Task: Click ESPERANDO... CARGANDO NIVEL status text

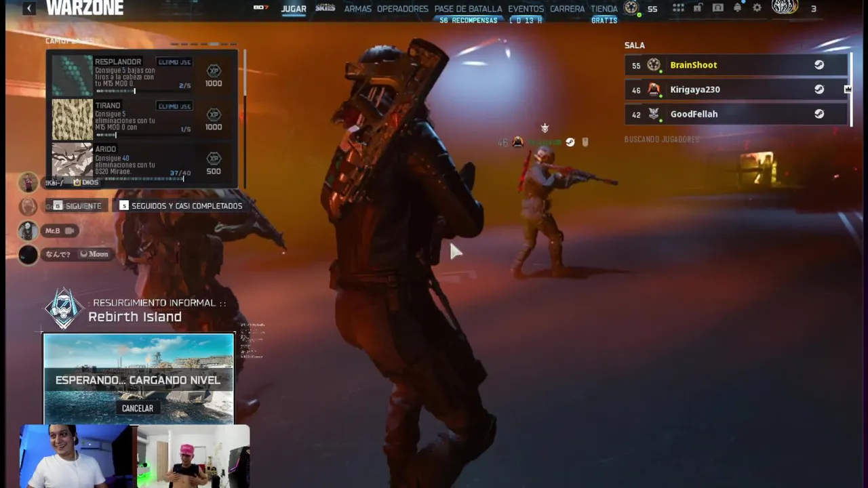Action: [138, 380]
